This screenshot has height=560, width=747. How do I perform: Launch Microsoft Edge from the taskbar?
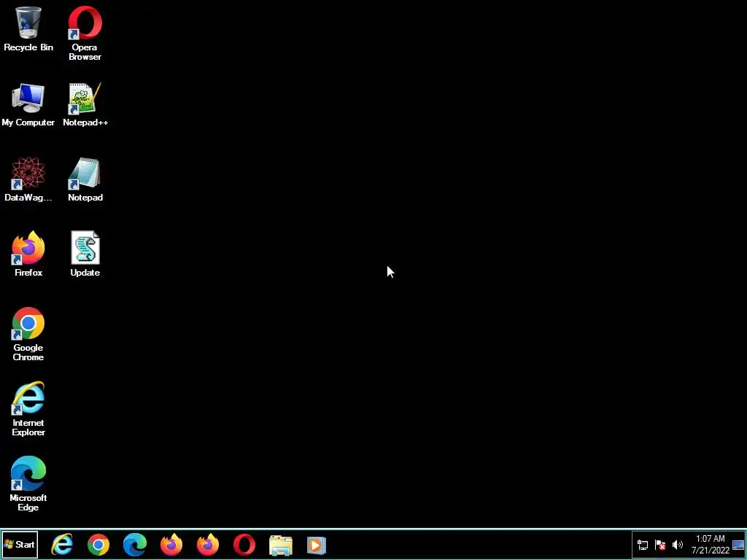point(135,545)
